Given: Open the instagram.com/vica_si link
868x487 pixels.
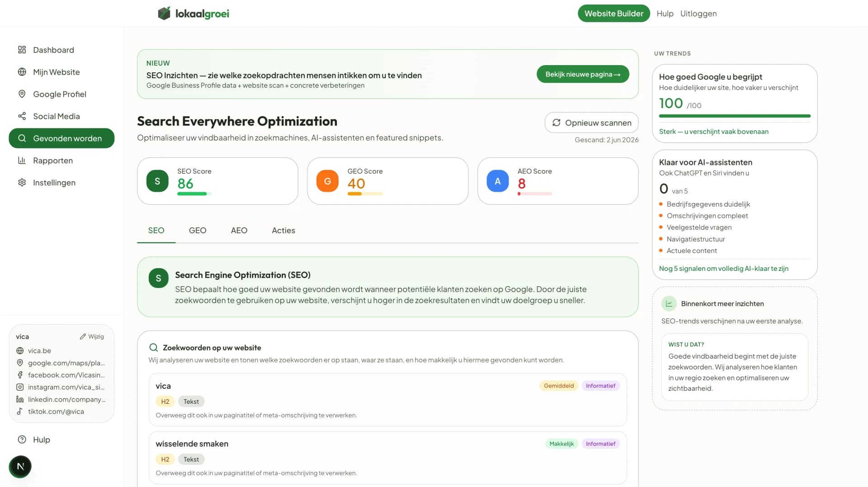Looking at the screenshot, I should 66,388.
